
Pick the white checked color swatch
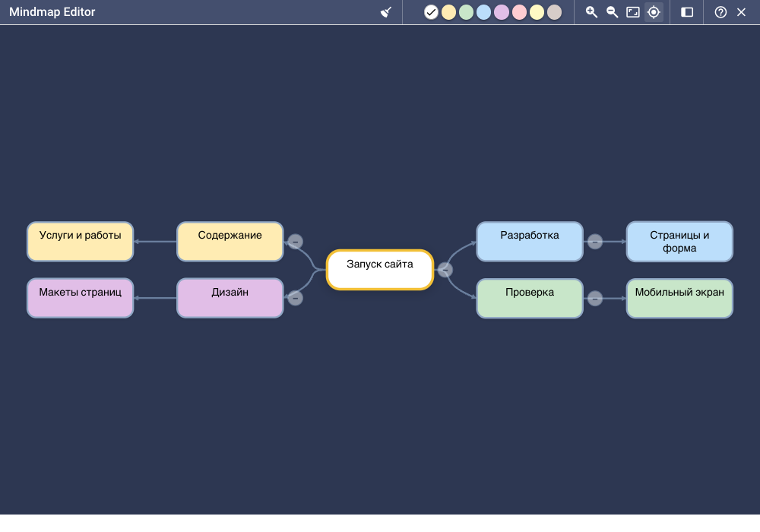tap(431, 12)
